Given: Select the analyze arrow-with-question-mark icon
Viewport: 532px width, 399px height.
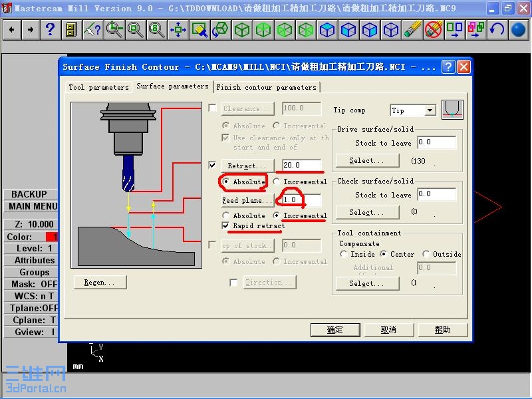Looking at the screenshot, I should click(92, 29).
